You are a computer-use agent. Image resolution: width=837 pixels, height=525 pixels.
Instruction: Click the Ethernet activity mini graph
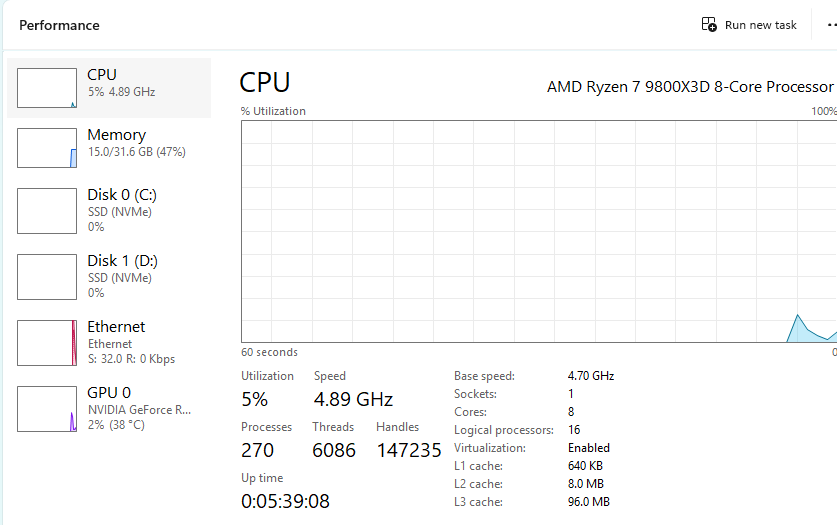point(47,343)
